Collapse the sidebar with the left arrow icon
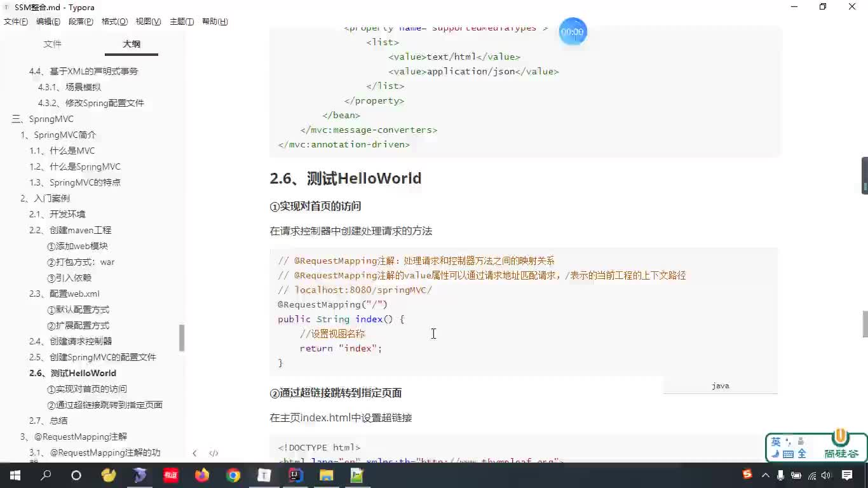Image resolution: width=868 pixels, height=488 pixels. pos(194,453)
